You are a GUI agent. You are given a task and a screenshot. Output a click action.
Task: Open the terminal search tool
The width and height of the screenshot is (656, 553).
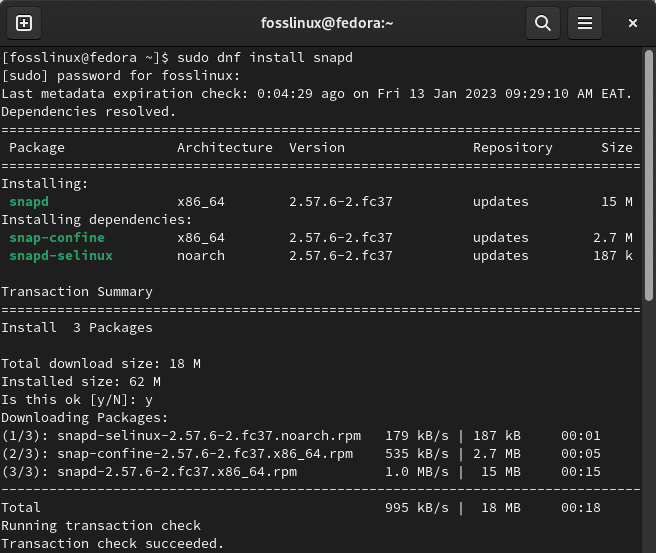(543, 23)
